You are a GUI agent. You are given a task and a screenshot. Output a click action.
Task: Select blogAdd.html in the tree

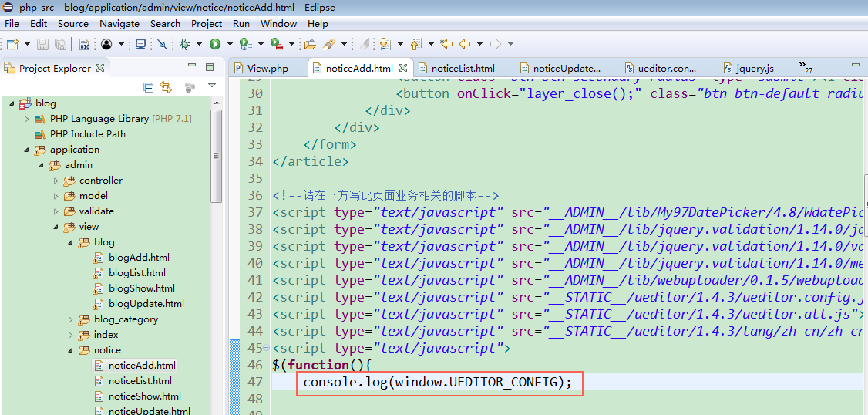point(139,258)
